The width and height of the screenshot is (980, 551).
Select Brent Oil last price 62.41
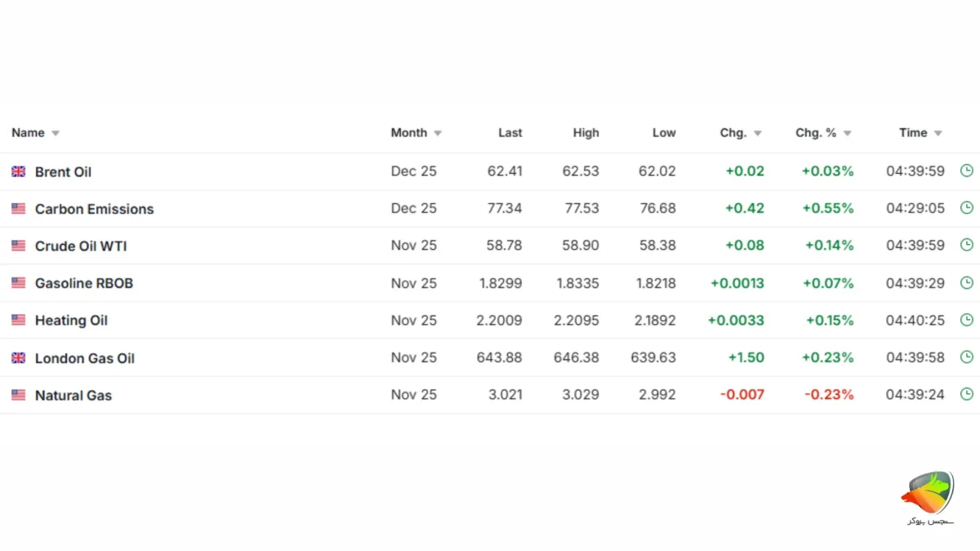[x=505, y=171]
